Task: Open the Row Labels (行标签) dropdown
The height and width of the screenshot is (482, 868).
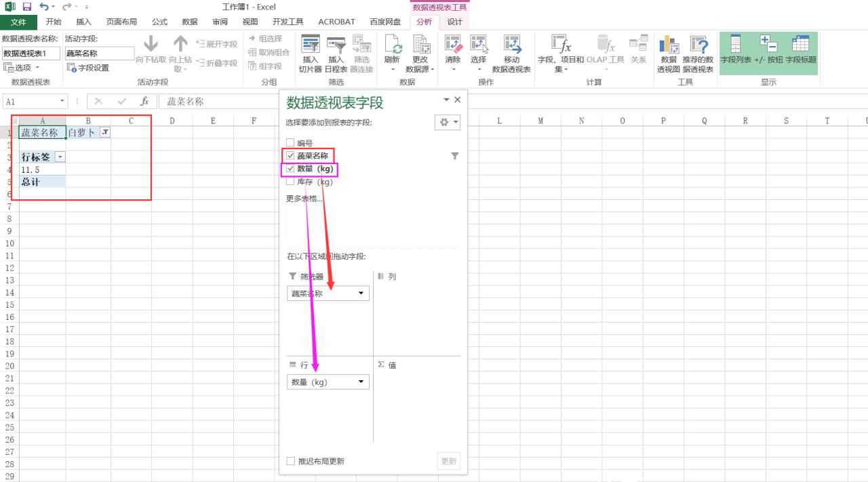Action: (60, 157)
